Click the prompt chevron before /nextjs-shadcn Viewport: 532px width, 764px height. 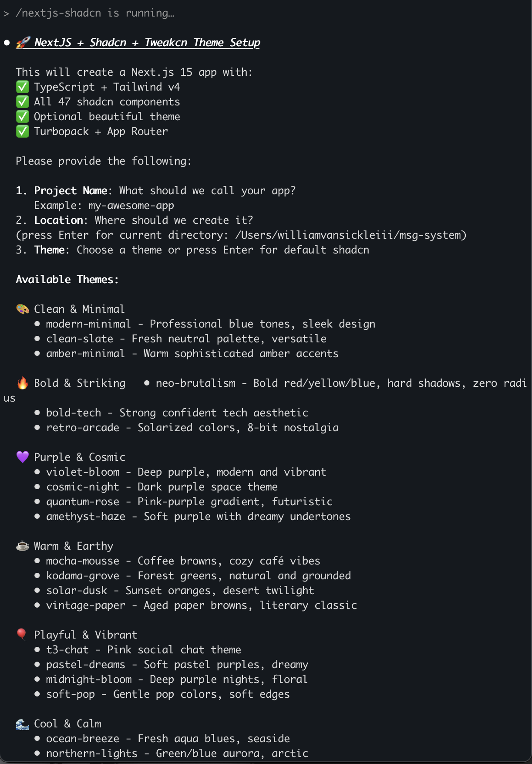coord(6,14)
